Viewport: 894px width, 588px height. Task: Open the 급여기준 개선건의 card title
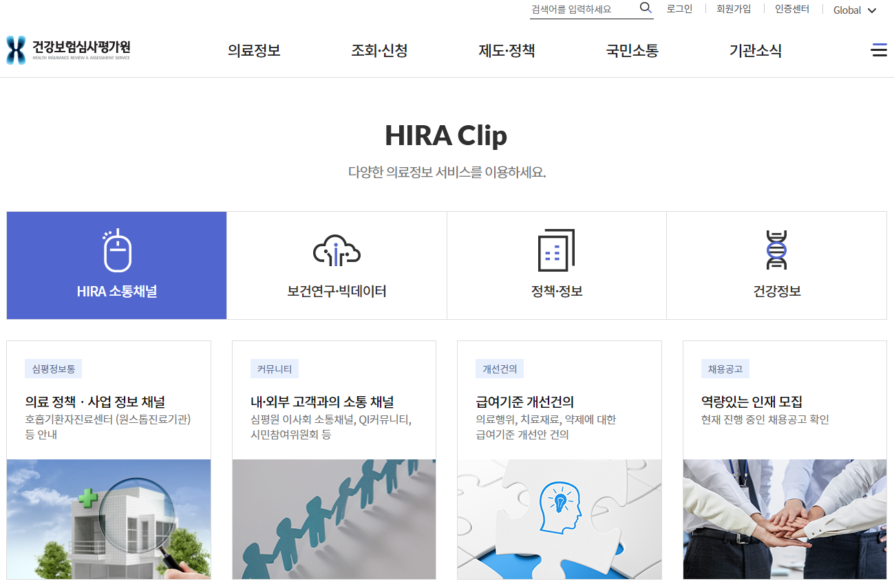click(524, 402)
